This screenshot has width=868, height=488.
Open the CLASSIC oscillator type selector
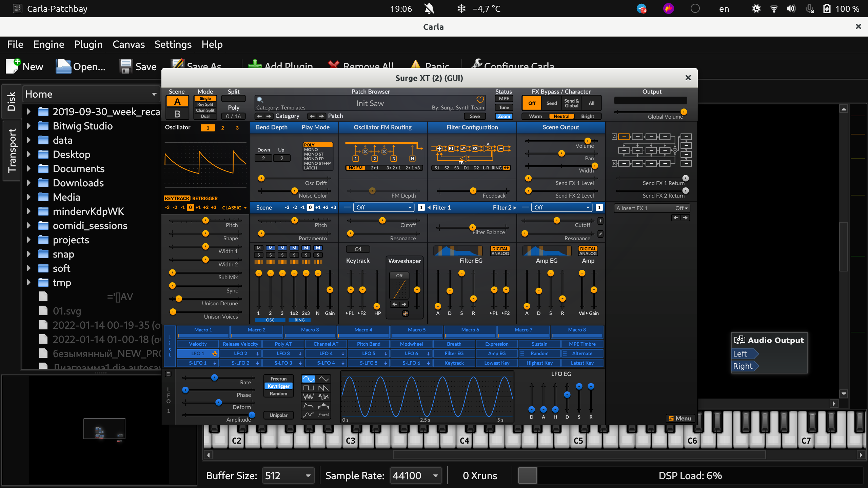(x=234, y=207)
